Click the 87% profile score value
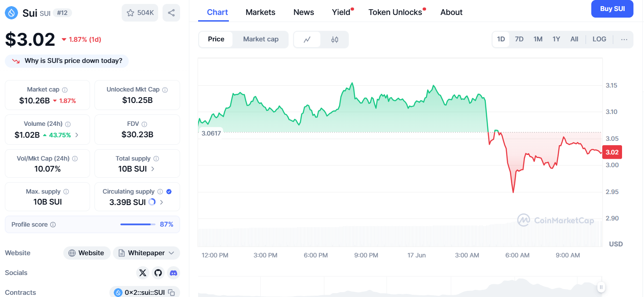The height and width of the screenshot is (297, 644). (x=166, y=224)
